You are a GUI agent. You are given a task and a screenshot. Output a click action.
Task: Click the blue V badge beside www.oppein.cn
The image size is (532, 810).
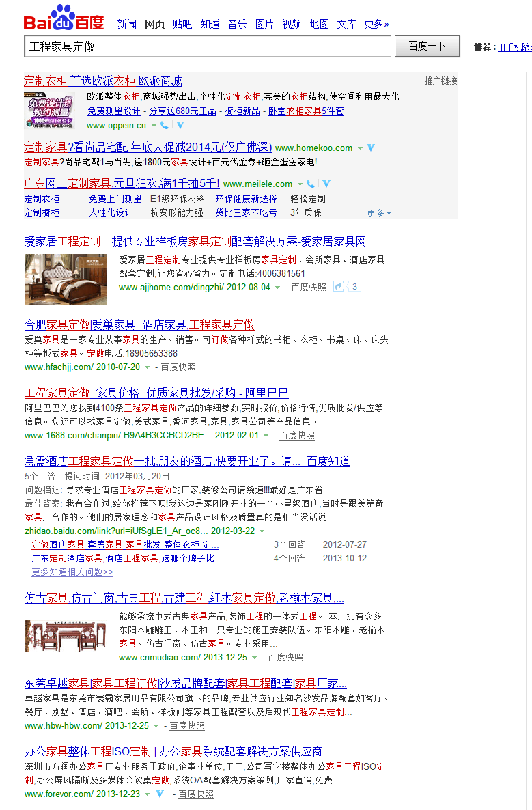(x=180, y=126)
